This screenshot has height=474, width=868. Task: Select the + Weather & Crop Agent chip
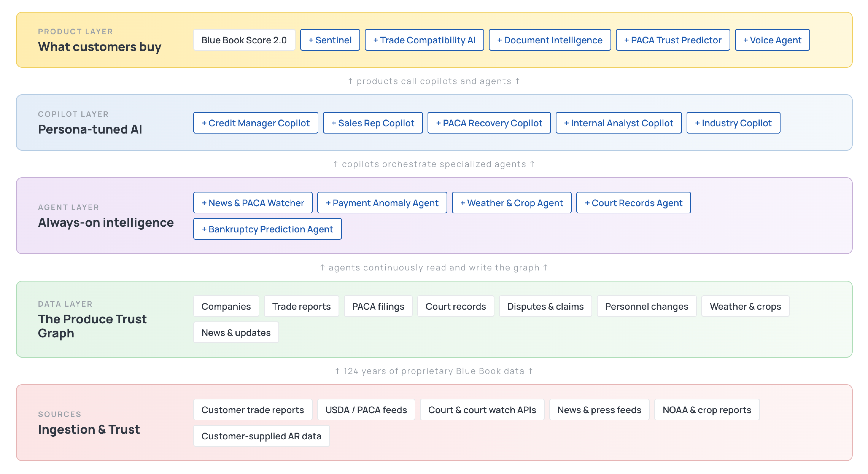coord(512,203)
